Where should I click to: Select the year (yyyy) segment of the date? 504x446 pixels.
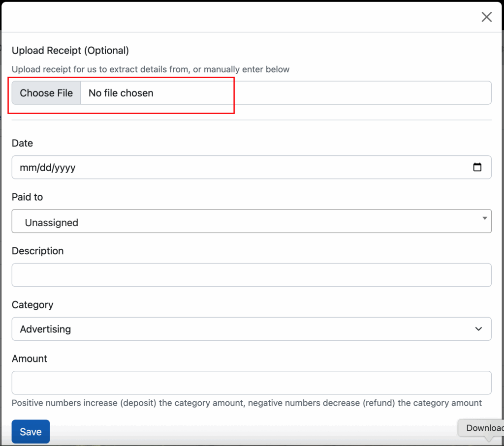pos(65,168)
